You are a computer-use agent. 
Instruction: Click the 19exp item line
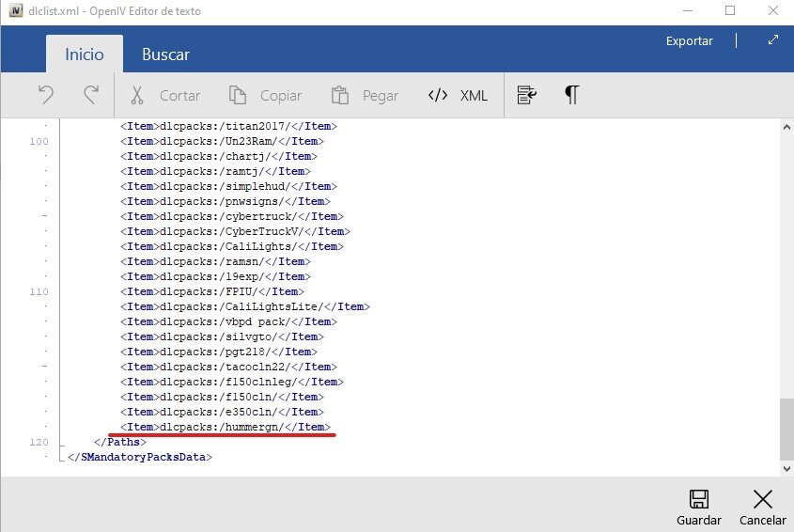(x=215, y=276)
